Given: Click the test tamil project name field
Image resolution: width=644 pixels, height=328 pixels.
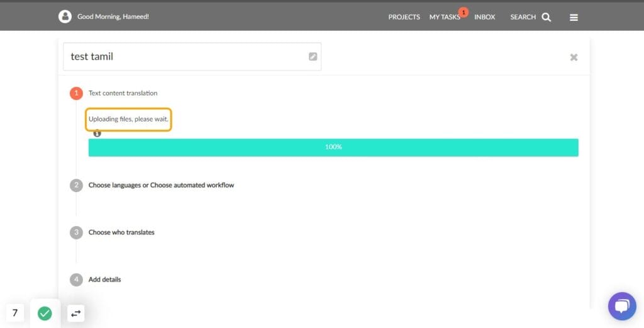Looking at the screenshot, I should pos(186,57).
